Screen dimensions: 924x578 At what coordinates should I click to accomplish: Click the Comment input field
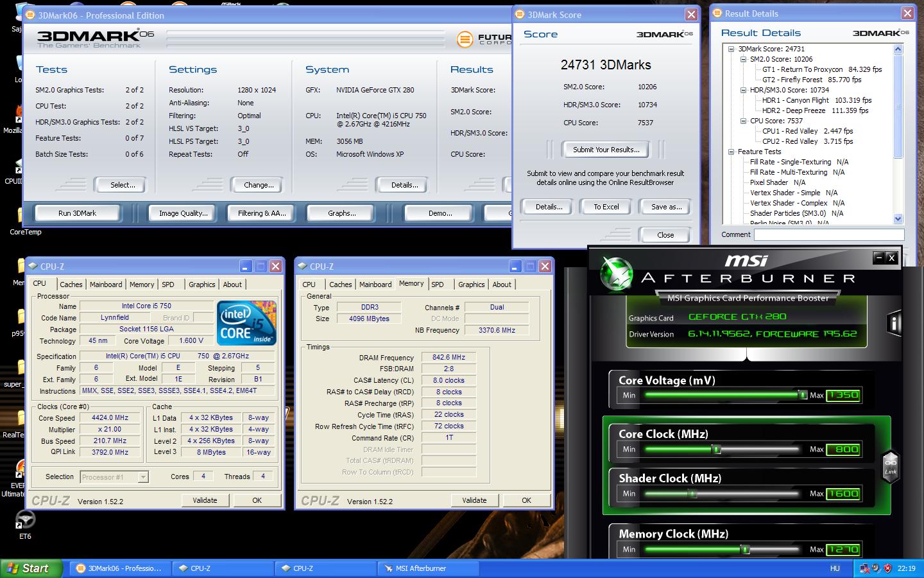pos(829,235)
